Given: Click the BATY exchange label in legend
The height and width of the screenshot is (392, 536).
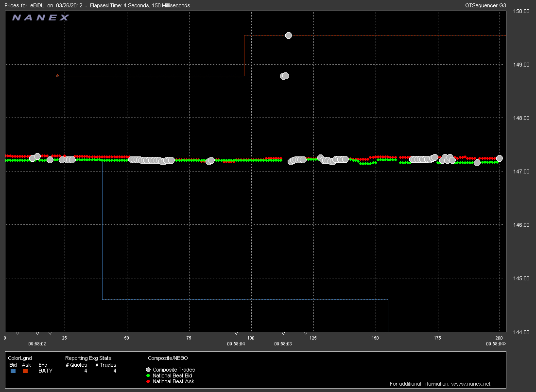Looking at the screenshot, I should tap(45, 371).
